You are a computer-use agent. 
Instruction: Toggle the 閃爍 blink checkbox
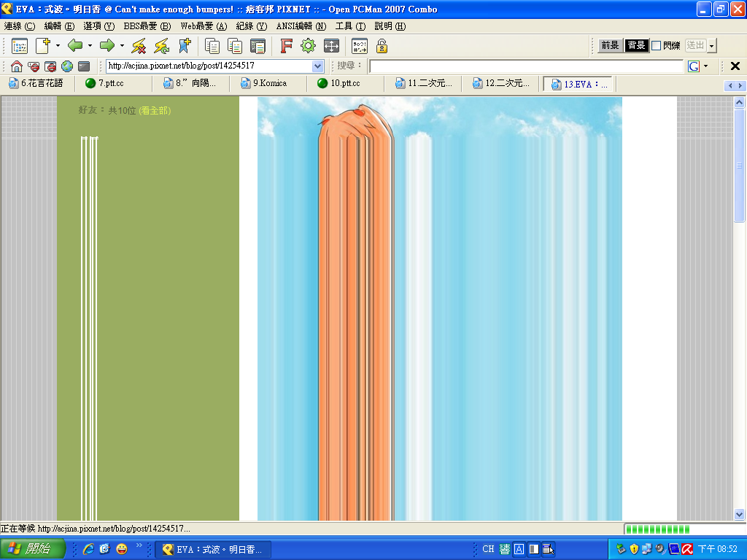[657, 46]
